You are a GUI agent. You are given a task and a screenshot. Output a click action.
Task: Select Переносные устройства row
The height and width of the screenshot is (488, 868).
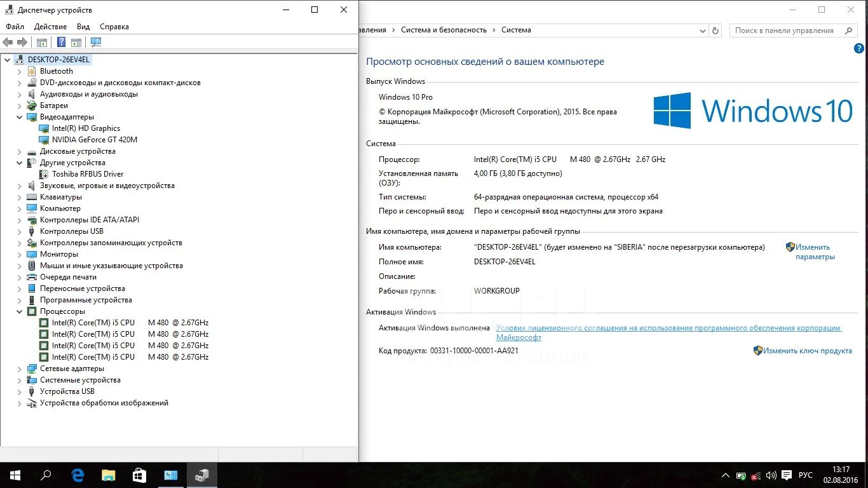83,288
